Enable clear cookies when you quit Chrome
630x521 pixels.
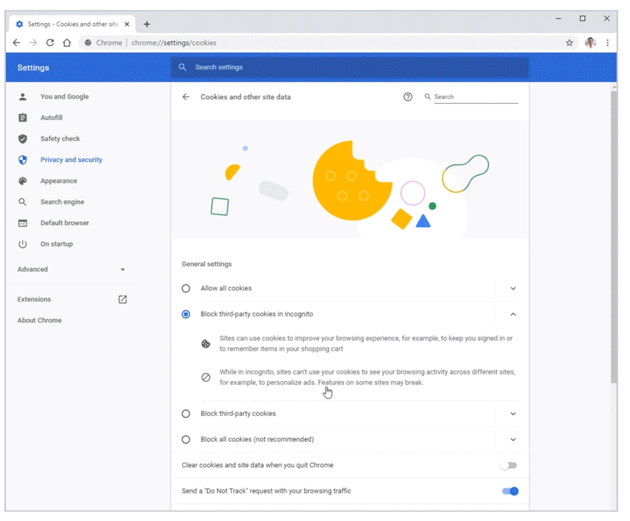(x=509, y=465)
